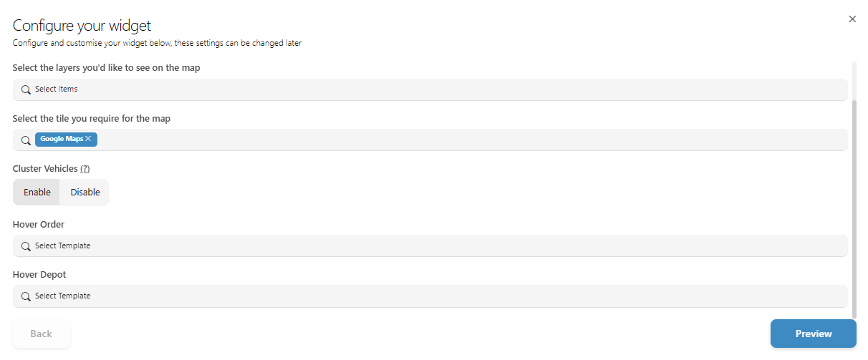Click the 'Hover Order' field label
Viewport: 868px width, 360px height.
(39, 225)
